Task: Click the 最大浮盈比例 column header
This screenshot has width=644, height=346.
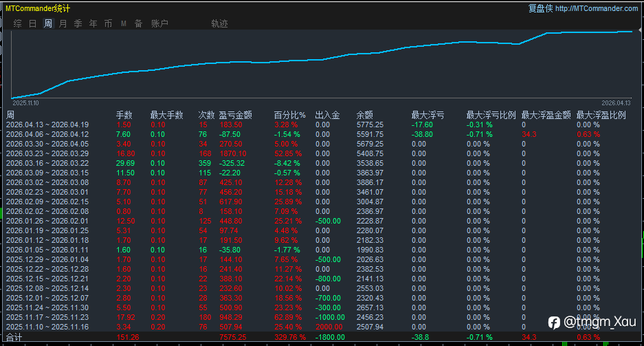Action: point(601,115)
